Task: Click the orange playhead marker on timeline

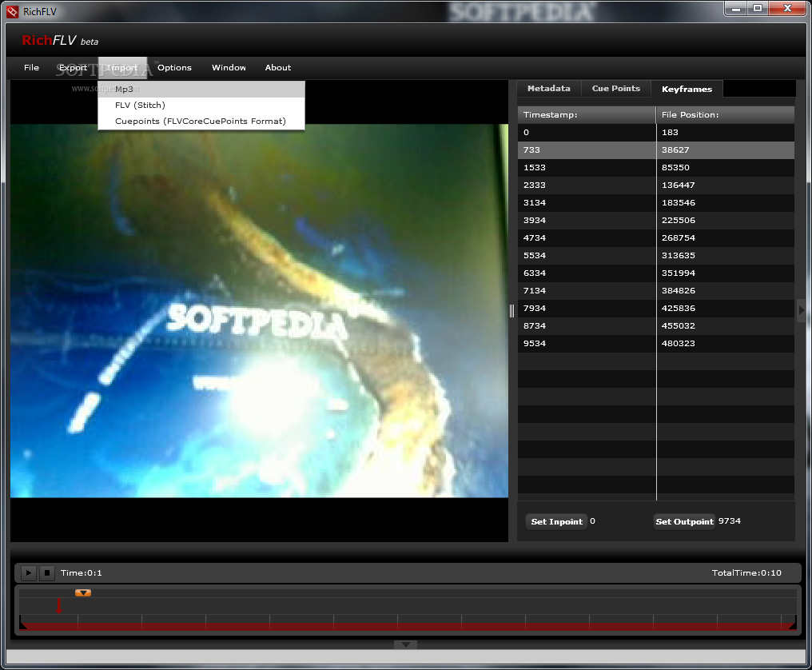Action: (x=83, y=592)
